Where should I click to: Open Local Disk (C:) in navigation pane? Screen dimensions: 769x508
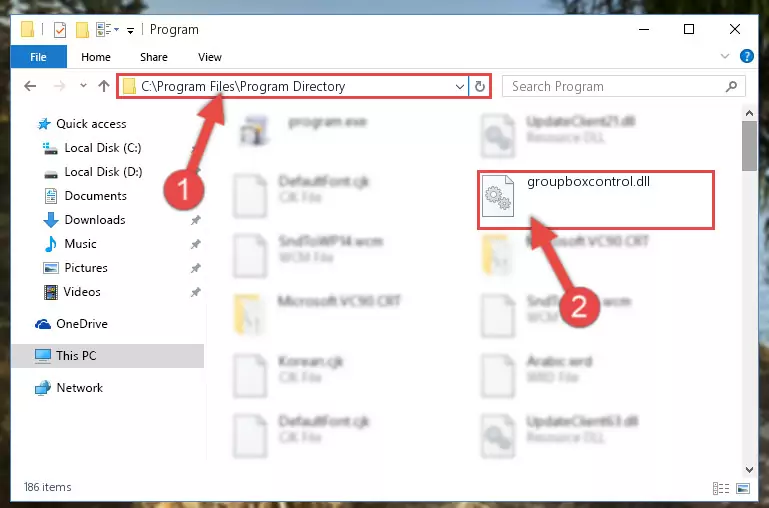coord(92,148)
